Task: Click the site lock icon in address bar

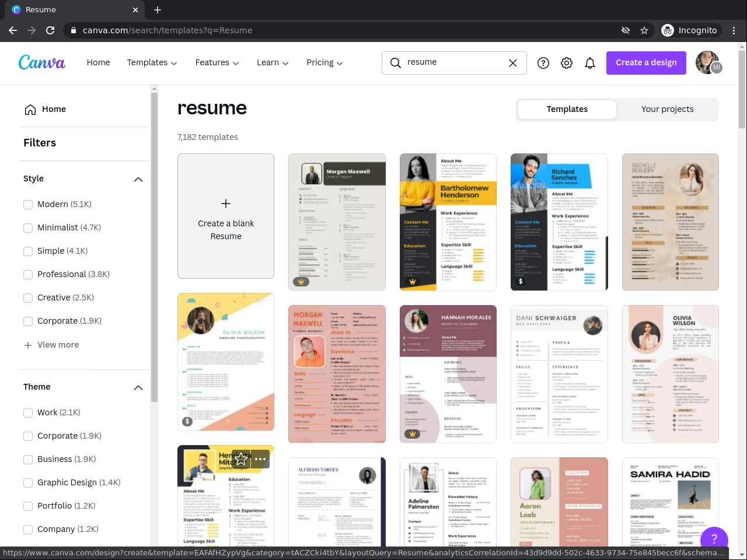Action: pos(74,30)
